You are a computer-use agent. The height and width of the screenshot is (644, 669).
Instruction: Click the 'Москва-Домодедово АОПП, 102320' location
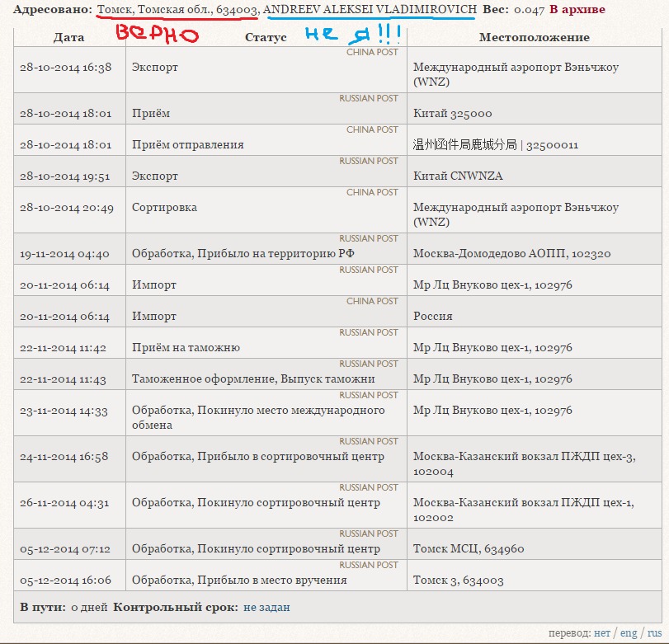pyautogui.click(x=511, y=254)
